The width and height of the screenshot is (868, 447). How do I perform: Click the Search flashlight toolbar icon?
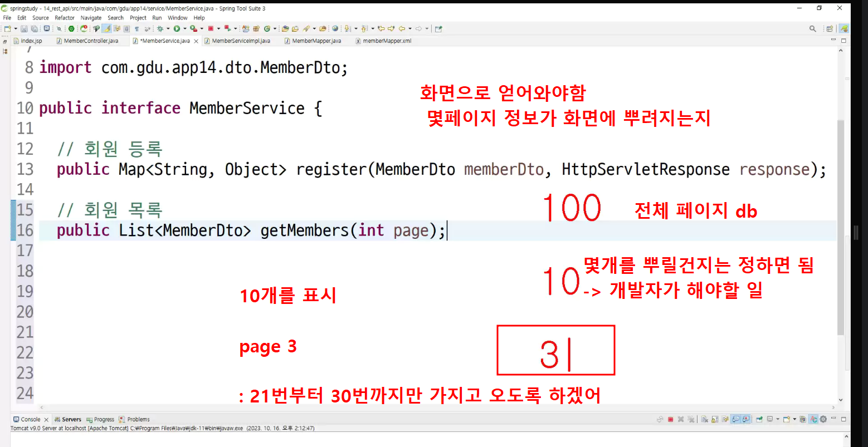(x=306, y=28)
